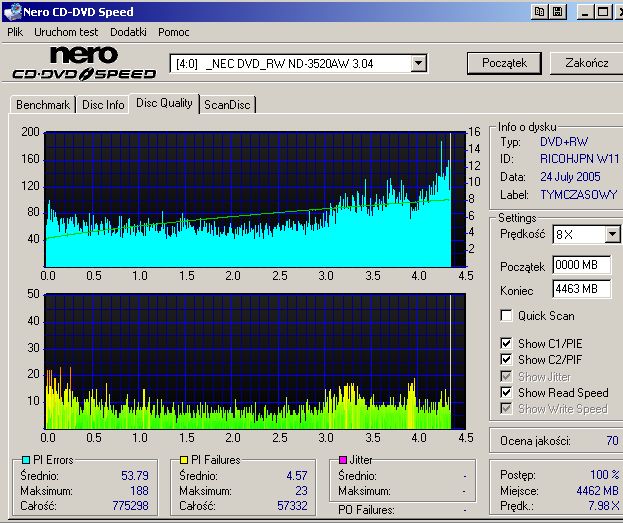The width and height of the screenshot is (623, 523).
Task: Click the PI Errors graph area
Action: [255, 199]
